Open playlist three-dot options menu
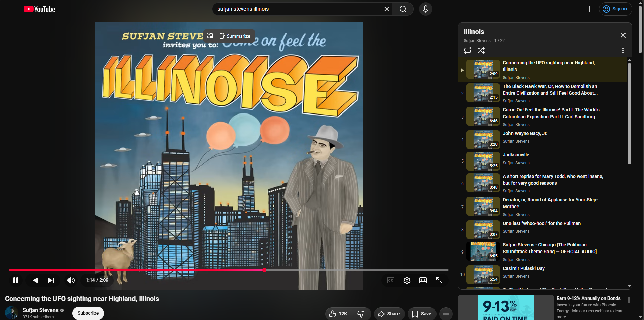 coord(623,50)
